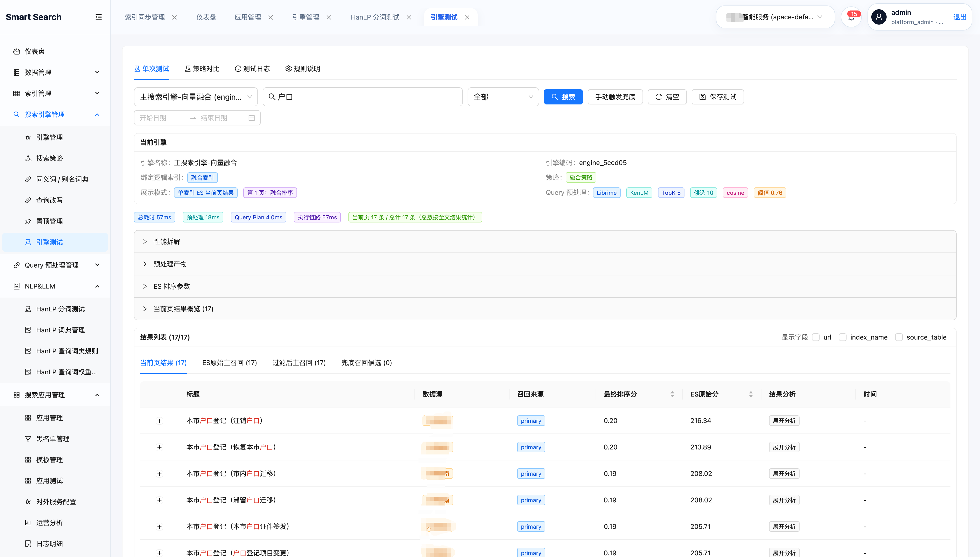Collapse the NLP&LLM sidebar group
The height and width of the screenshot is (557, 980).
[55, 286]
